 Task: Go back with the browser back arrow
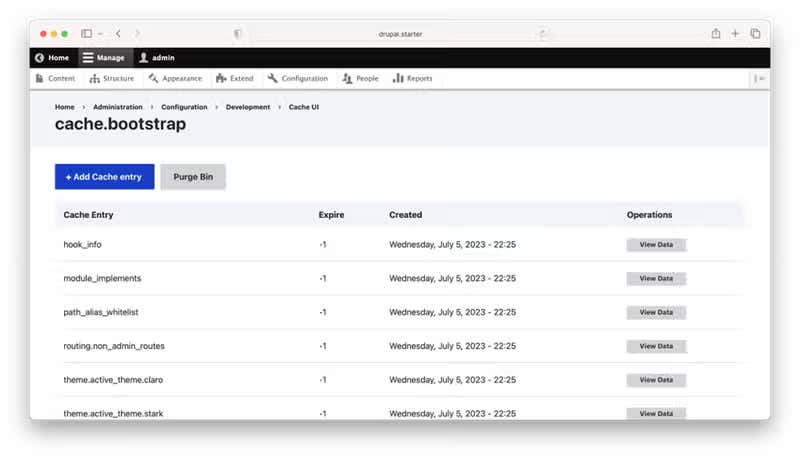[x=118, y=33]
